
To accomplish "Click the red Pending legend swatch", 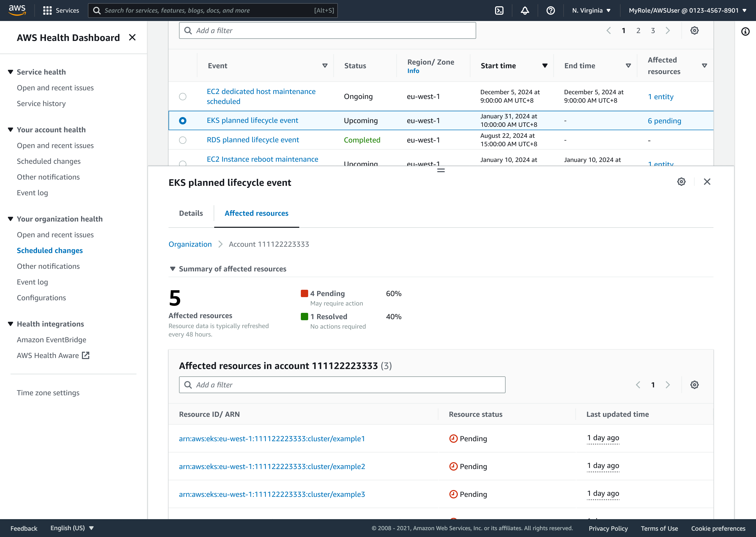I will [x=304, y=294].
